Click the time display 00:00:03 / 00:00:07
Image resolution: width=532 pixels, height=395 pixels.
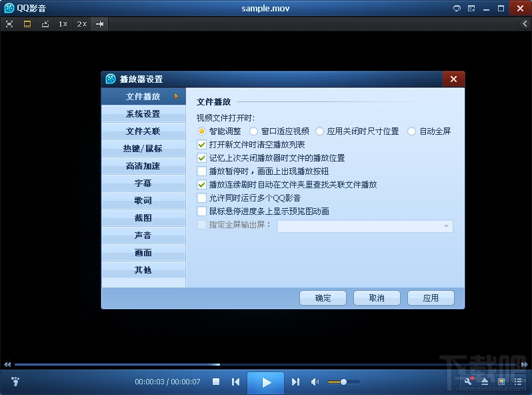(167, 382)
